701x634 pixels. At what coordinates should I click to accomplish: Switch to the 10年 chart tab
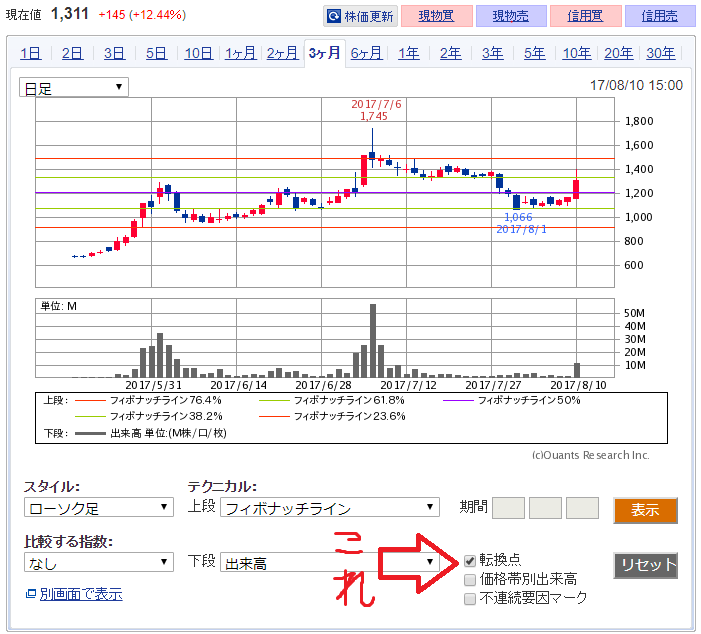tap(577, 53)
